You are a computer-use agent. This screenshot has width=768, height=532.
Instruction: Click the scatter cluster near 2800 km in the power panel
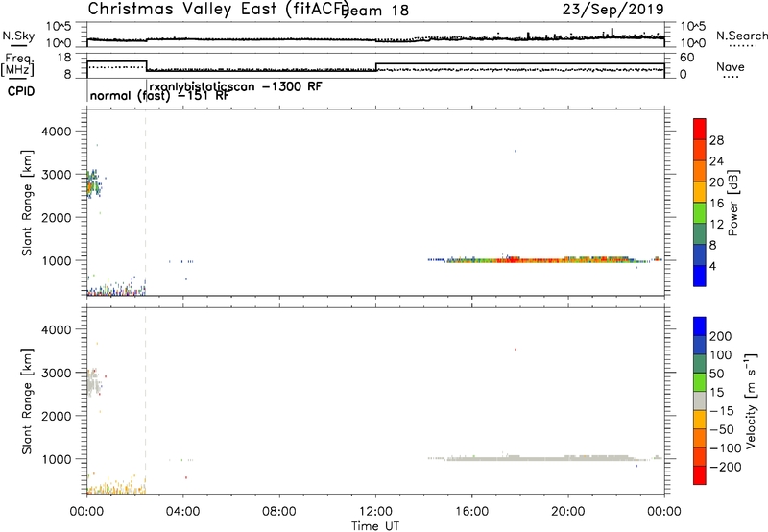[x=93, y=184]
